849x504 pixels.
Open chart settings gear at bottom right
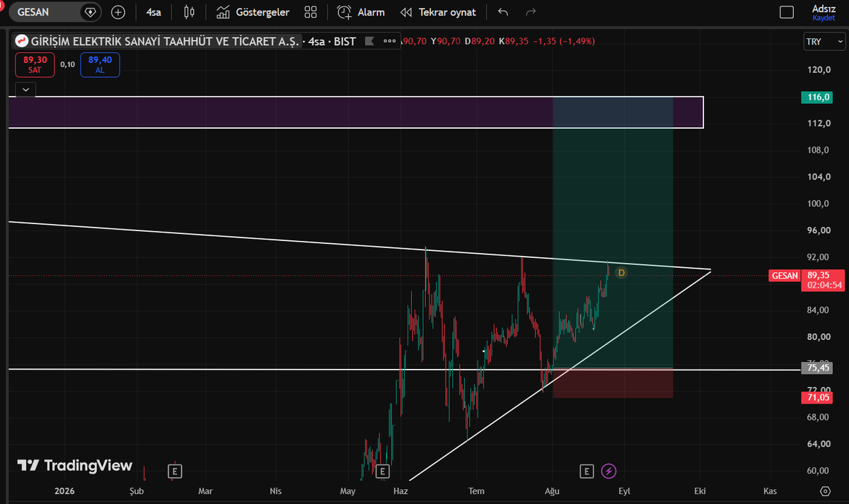pyautogui.click(x=825, y=491)
